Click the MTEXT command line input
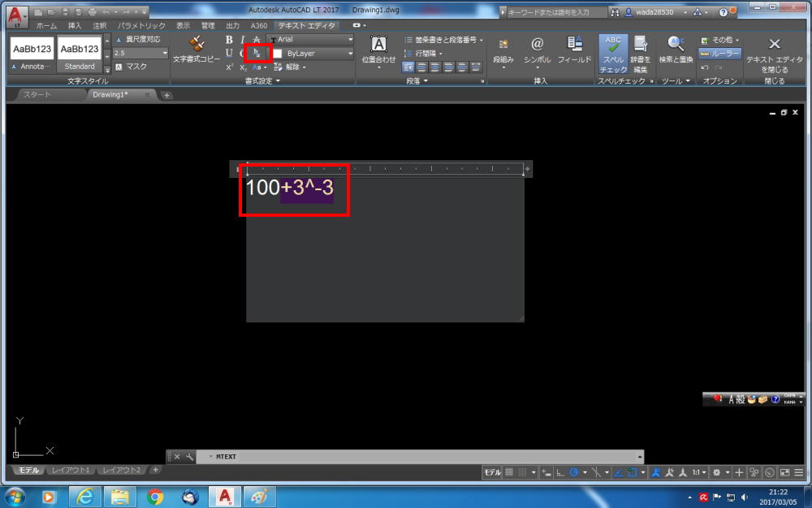 [x=420, y=457]
